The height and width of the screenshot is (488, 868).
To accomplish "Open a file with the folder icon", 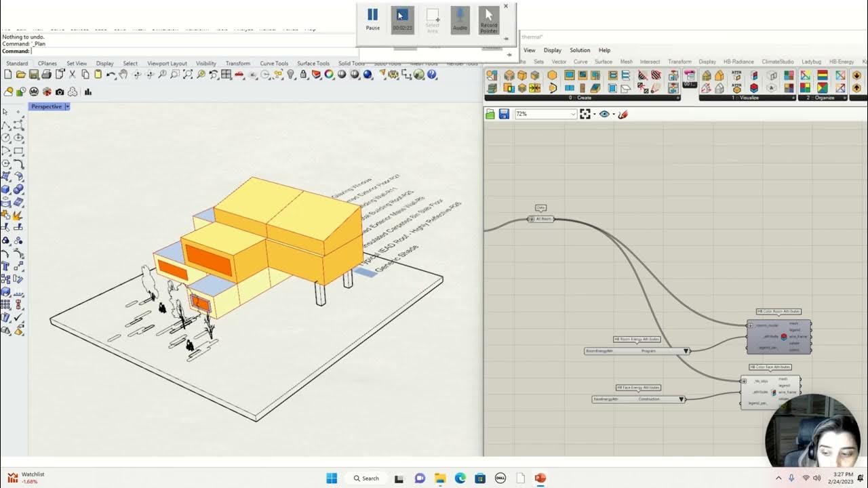I will pyautogui.click(x=21, y=74).
